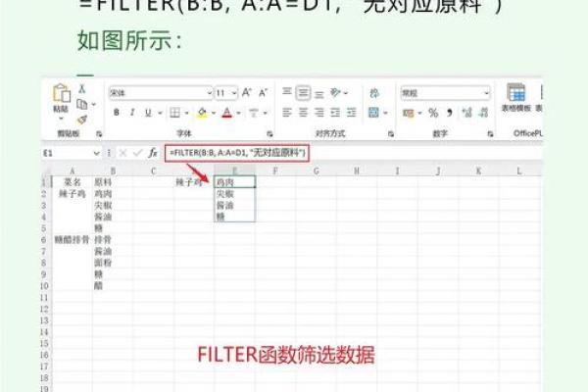
Task: Open the Borders dropdown arrow
Action: pyautogui.click(x=186, y=113)
